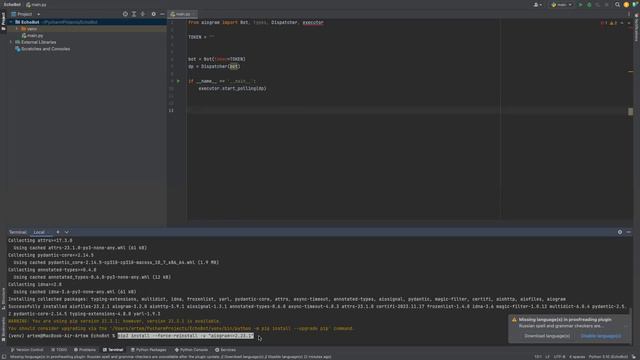The height and width of the screenshot is (360, 640).
Task: Click Download language(s) in the notification
Action: [547, 336]
